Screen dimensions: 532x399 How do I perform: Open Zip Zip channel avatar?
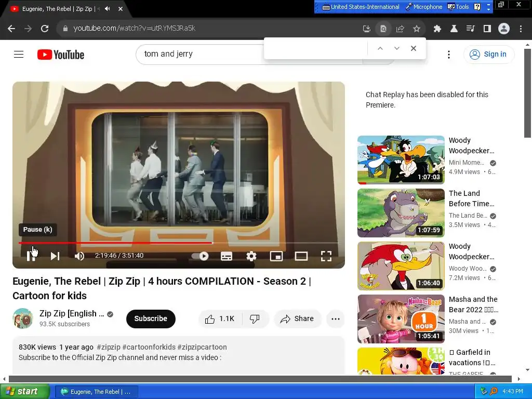23,318
